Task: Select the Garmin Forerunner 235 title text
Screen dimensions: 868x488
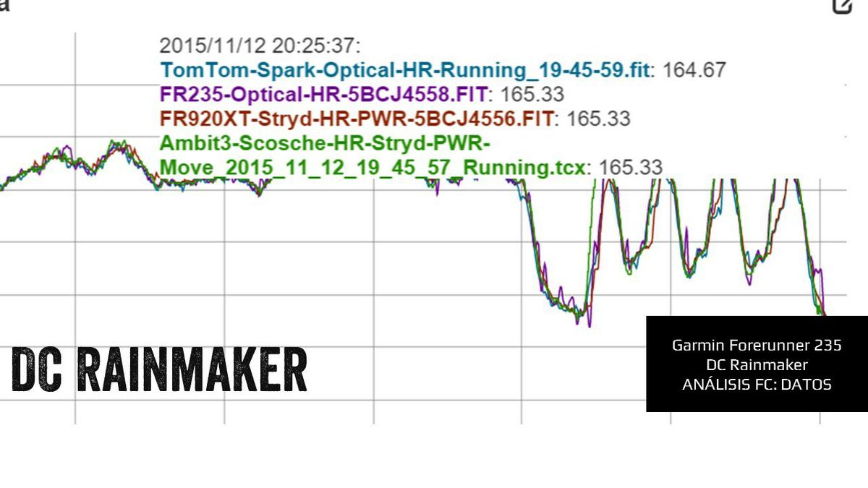Action: pyautogui.click(x=757, y=346)
